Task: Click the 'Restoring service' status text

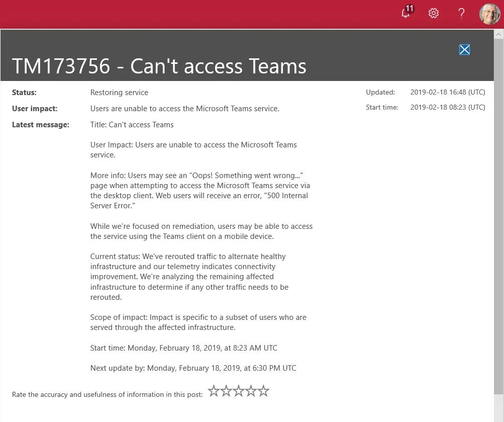Action: tap(119, 93)
